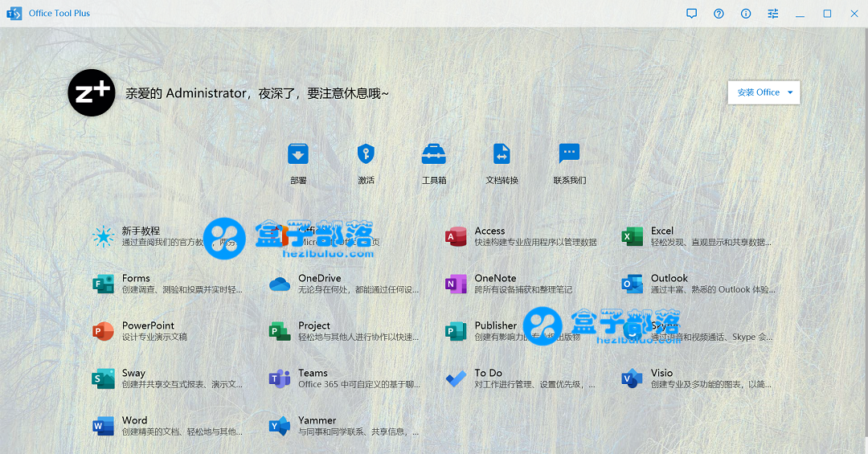Click description 快速构建专业应用程序以管理数据
This screenshot has height=454, width=868.
coord(535,242)
